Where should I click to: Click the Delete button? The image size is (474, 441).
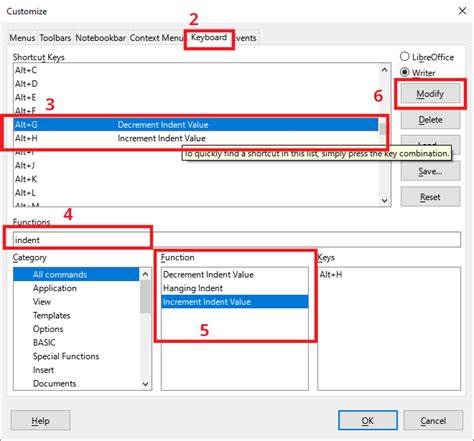click(430, 119)
